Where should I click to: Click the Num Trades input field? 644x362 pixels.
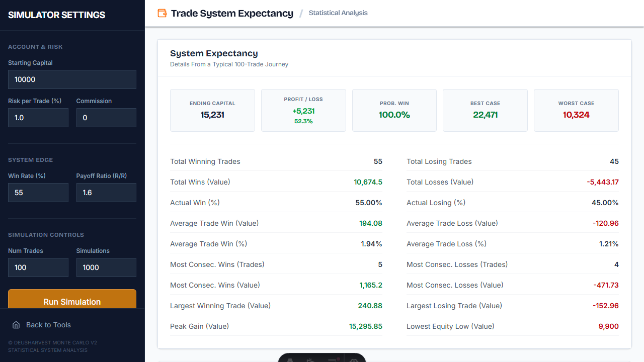38,267
